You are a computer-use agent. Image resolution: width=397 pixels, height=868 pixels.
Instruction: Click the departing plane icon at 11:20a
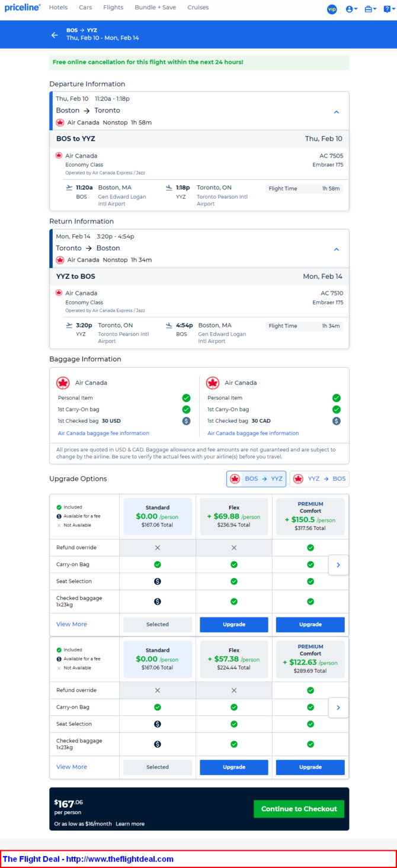(69, 188)
